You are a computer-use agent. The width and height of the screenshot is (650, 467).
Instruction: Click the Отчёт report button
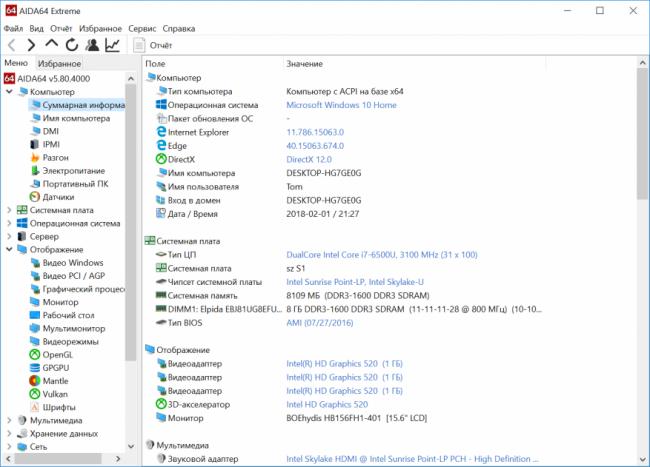pos(153,45)
